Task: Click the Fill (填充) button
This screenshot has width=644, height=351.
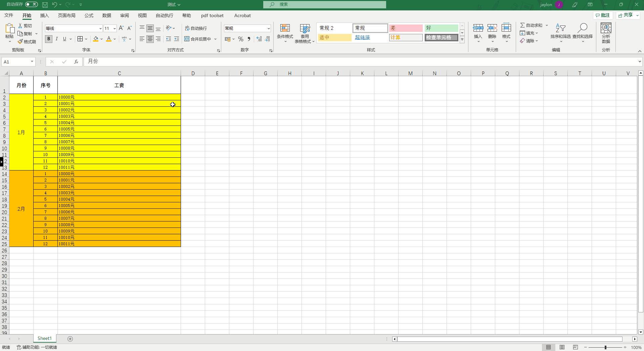Action: pos(529,33)
